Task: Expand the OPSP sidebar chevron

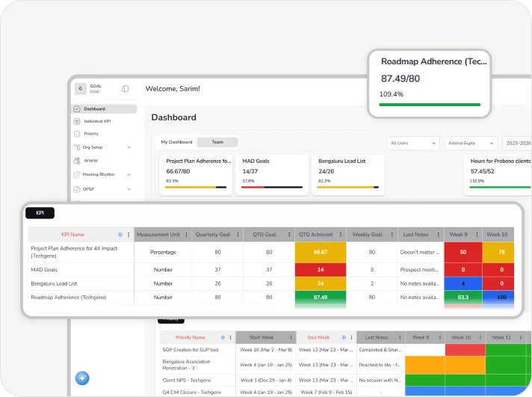Action: coord(129,189)
